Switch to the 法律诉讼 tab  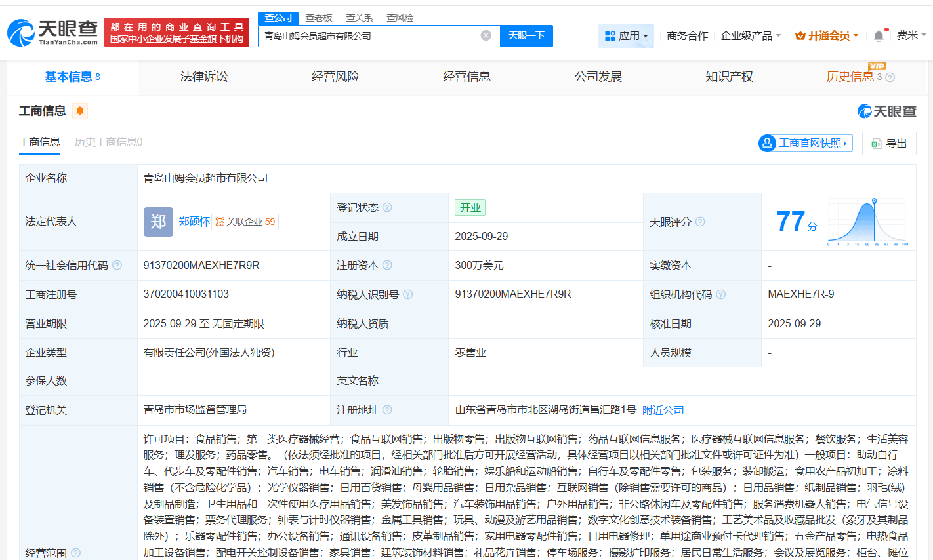[204, 77]
